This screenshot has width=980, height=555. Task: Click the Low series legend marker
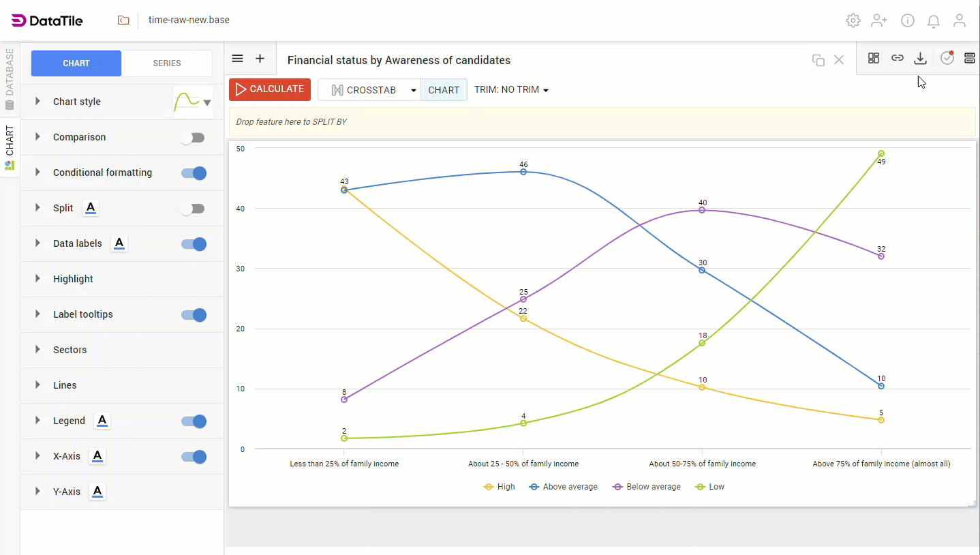(x=699, y=487)
